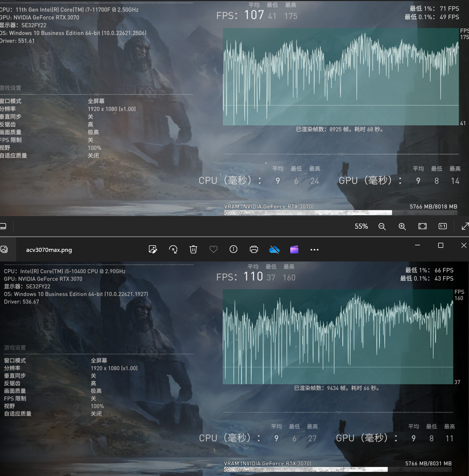Viewport: 469px width, 476px height.
Task: Click the top FPS graph
Action: click(x=341, y=77)
